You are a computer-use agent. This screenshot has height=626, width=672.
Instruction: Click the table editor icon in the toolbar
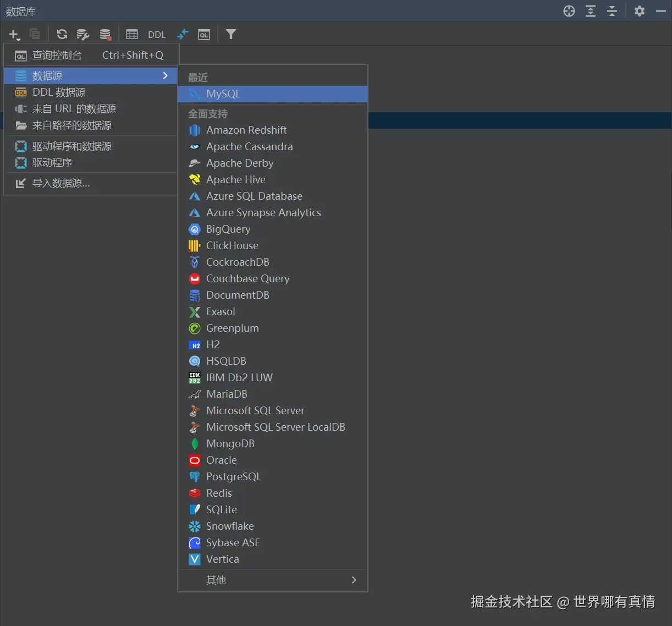pyautogui.click(x=132, y=34)
